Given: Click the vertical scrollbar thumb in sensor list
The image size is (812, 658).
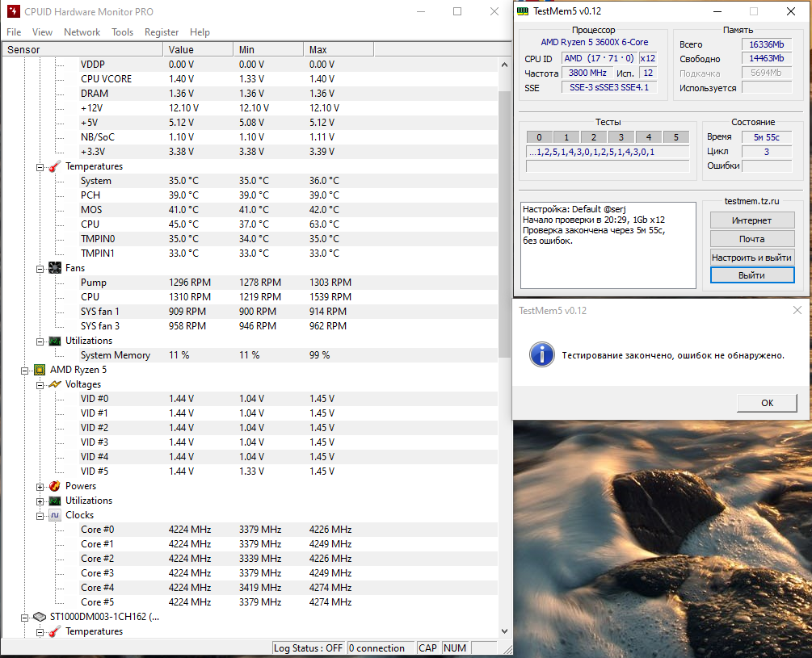Looking at the screenshot, I should click(504, 224).
